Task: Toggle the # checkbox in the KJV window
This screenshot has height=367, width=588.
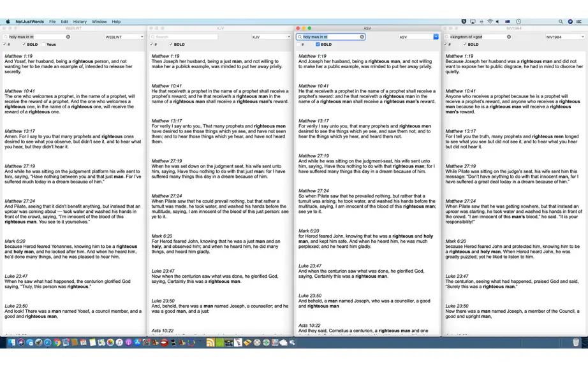Action: coord(152,44)
